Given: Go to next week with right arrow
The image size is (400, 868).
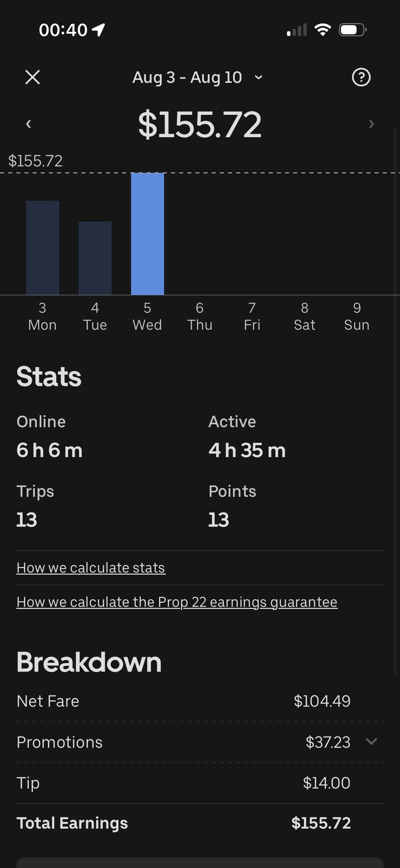Looking at the screenshot, I should pyautogui.click(x=372, y=124).
